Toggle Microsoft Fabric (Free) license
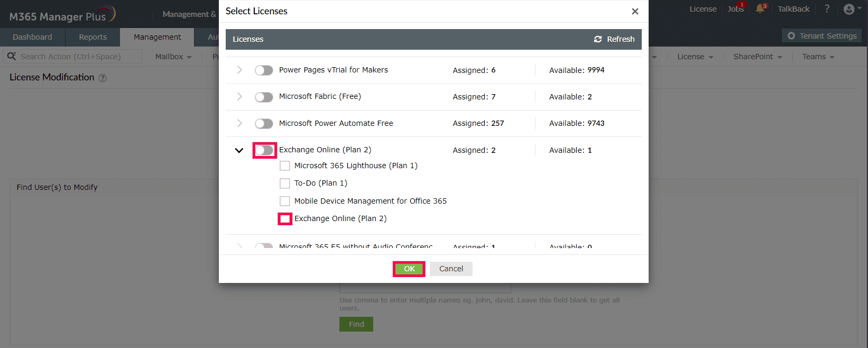868x348 pixels. [x=264, y=97]
